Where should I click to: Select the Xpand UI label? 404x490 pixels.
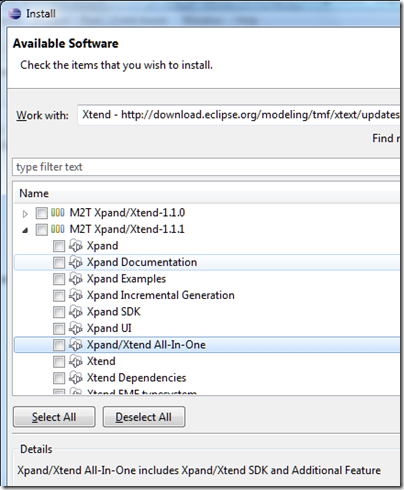coord(109,328)
